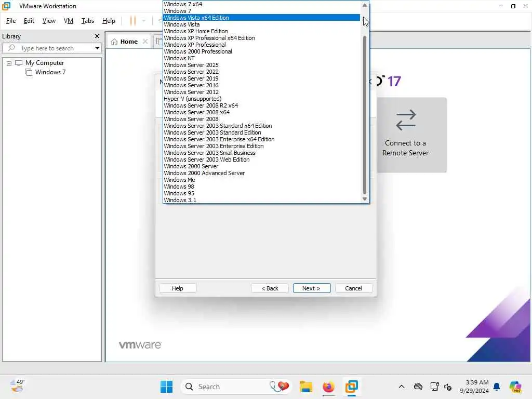Click the My Computer icon in library
The height and width of the screenshot is (399, 532).
(x=19, y=63)
